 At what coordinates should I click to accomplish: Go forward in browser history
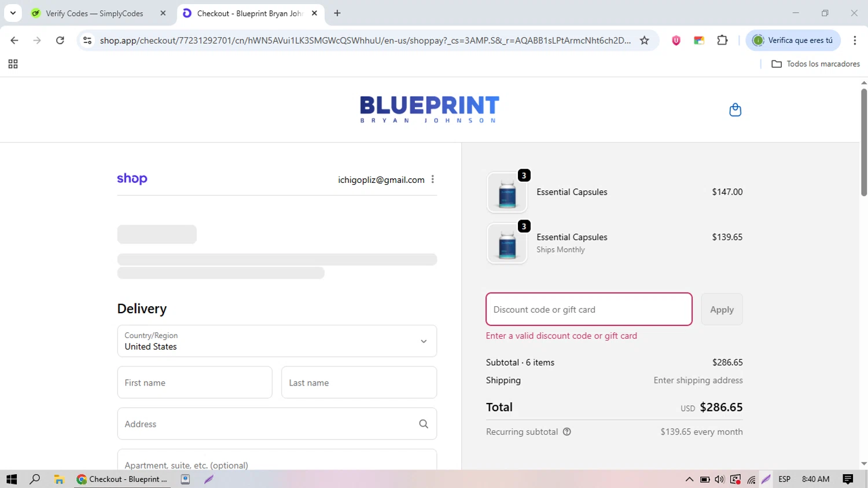click(x=37, y=41)
